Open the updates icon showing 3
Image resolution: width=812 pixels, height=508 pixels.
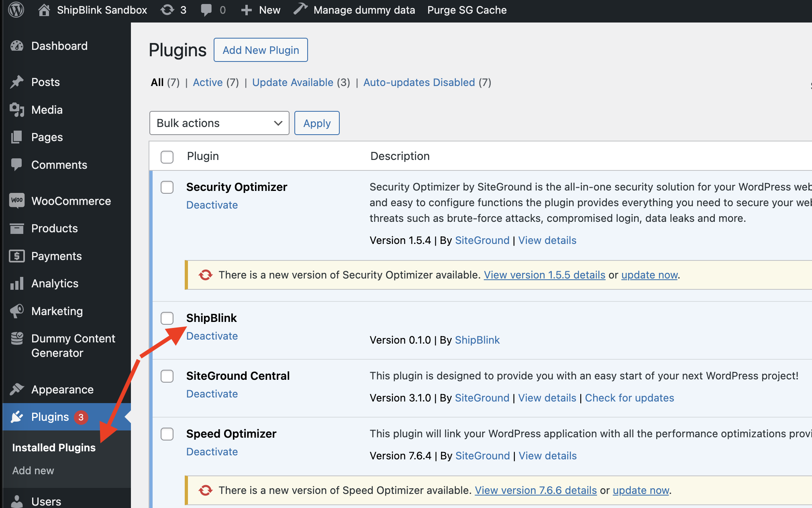pos(167,10)
